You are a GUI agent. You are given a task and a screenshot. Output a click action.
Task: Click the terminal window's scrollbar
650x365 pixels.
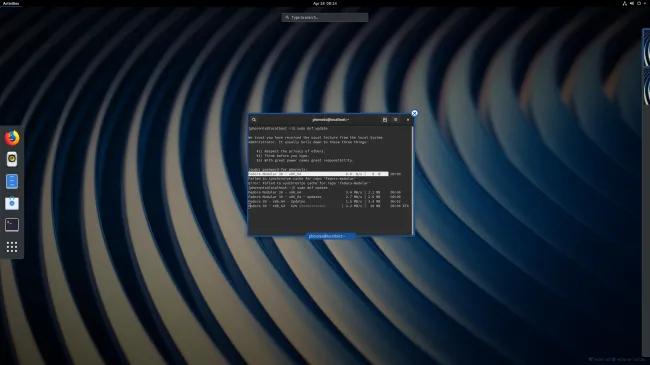coord(412,180)
